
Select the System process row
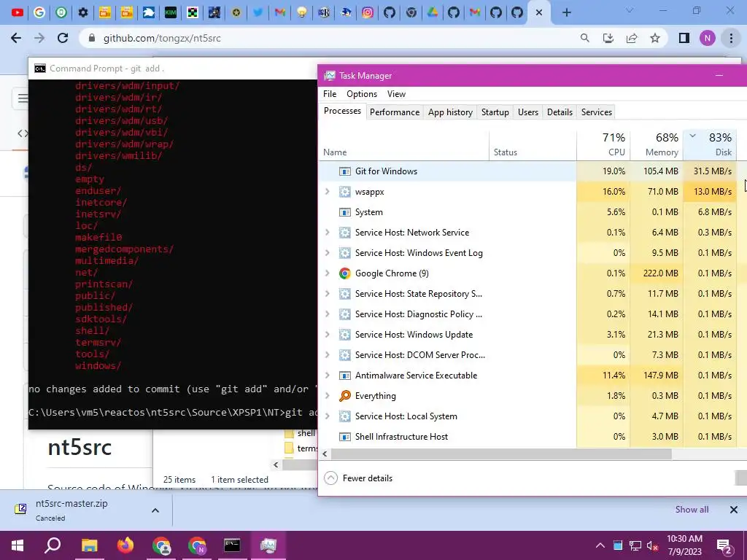point(528,212)
